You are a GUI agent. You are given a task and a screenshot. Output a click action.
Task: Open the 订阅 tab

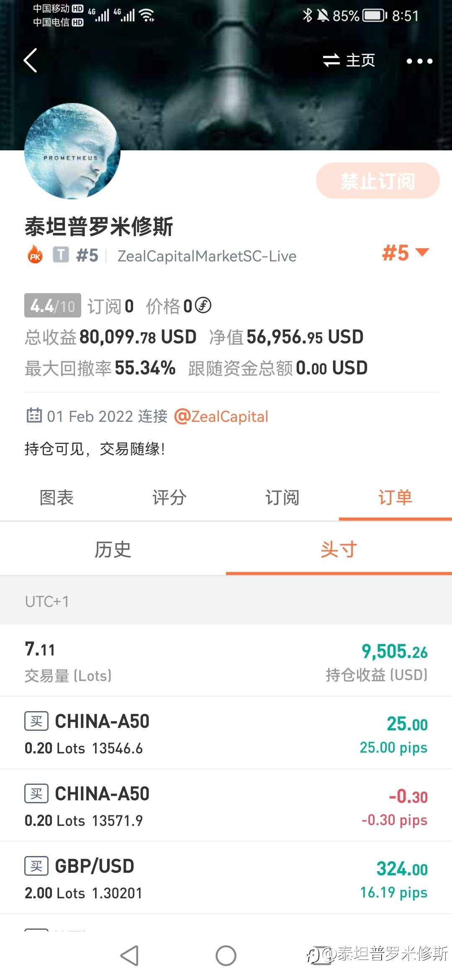click(282, 498)
